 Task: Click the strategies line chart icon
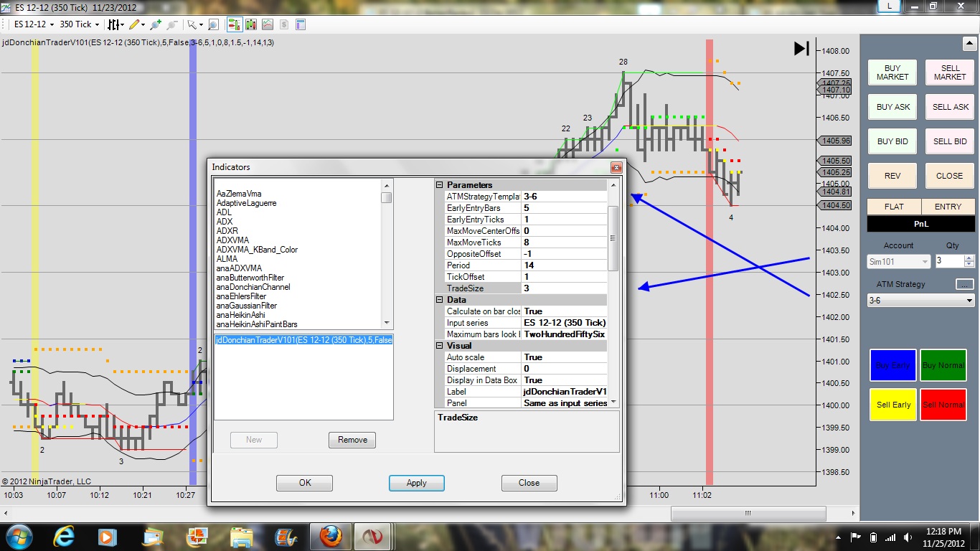pyautogui.click(x=268, y=24)
